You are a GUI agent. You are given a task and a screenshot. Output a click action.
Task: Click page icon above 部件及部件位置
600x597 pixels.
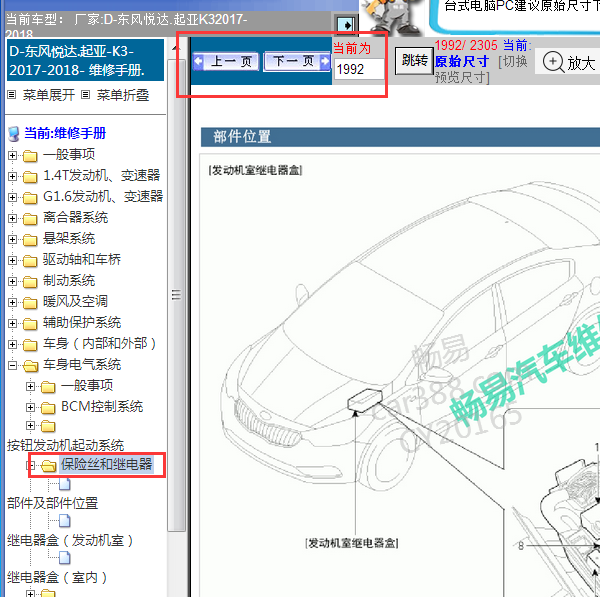(x=65, y=484)
